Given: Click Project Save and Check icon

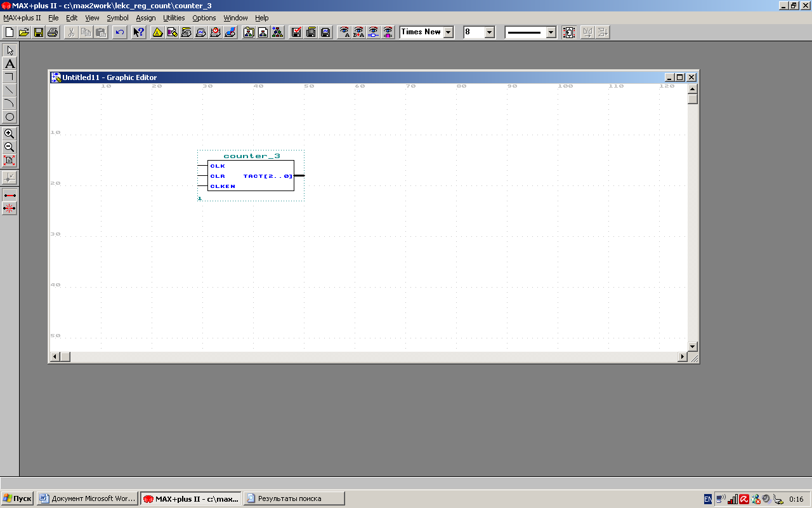Looking at the screenshot, I should (296, 32).
